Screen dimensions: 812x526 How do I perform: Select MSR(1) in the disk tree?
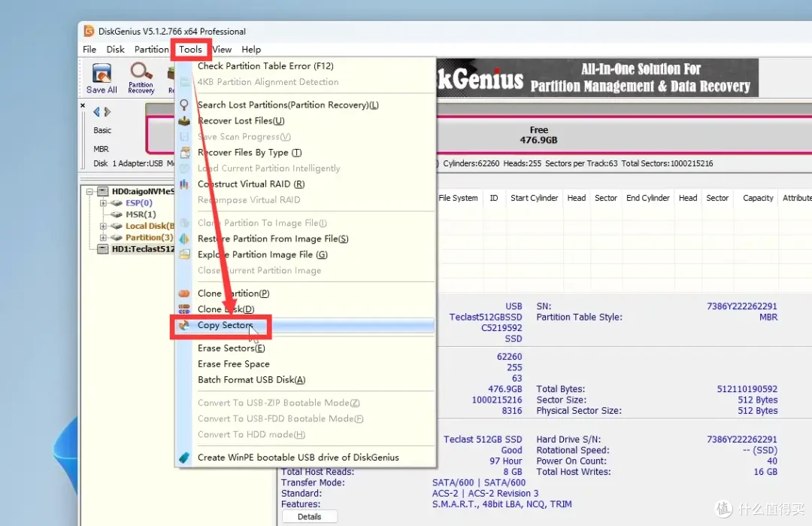coord(141,214)
